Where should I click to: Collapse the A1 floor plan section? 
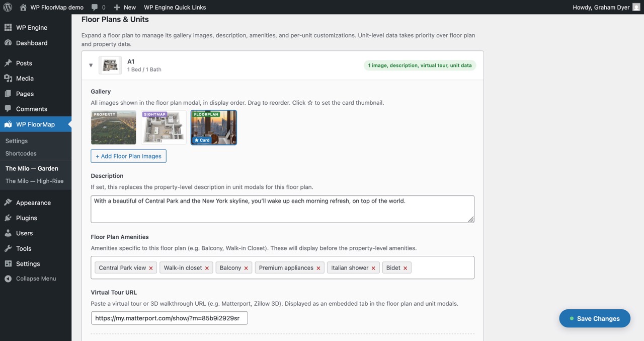click(x=91, y=65)
